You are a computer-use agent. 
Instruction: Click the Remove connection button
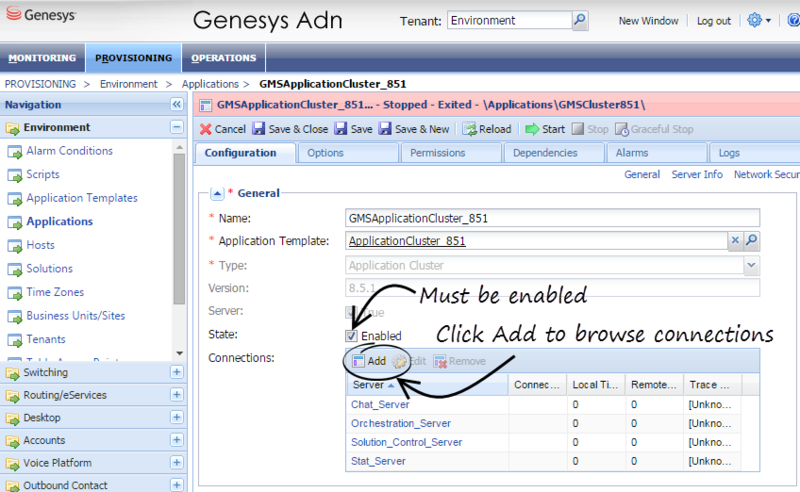pyautogui.click(x=459, y=361)
